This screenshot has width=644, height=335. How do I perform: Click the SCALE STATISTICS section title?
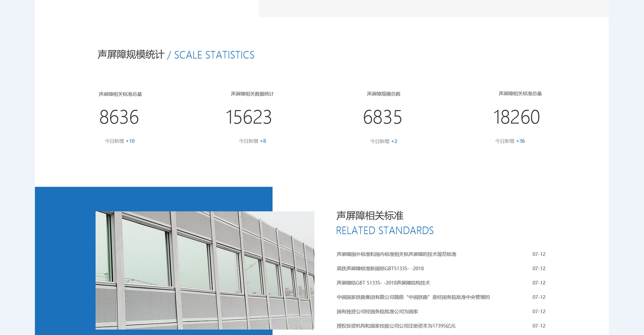click(x=214, y=55)
